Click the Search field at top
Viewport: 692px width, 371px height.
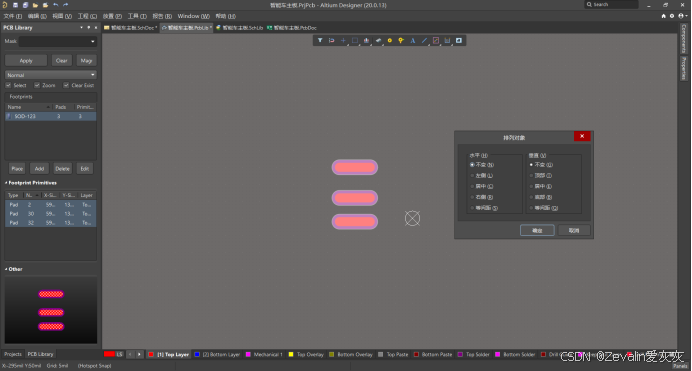611,4
